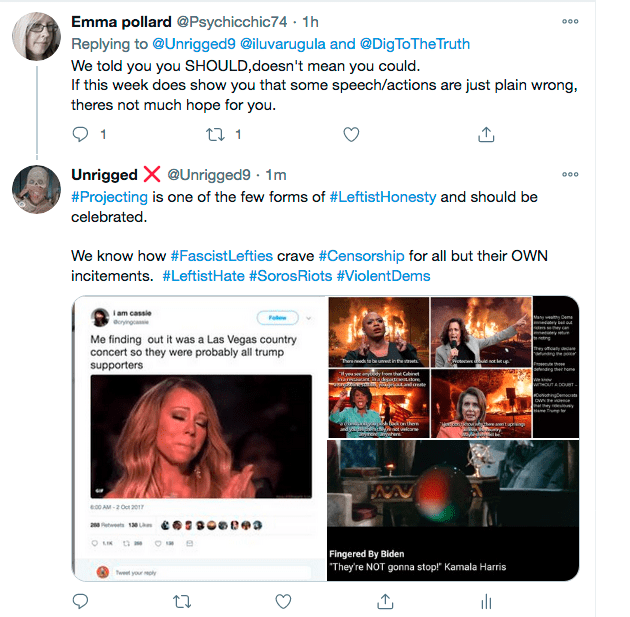Click the Follow button in the screenshot image
This screenshot has width=630, height=617.
coord(278,318)
